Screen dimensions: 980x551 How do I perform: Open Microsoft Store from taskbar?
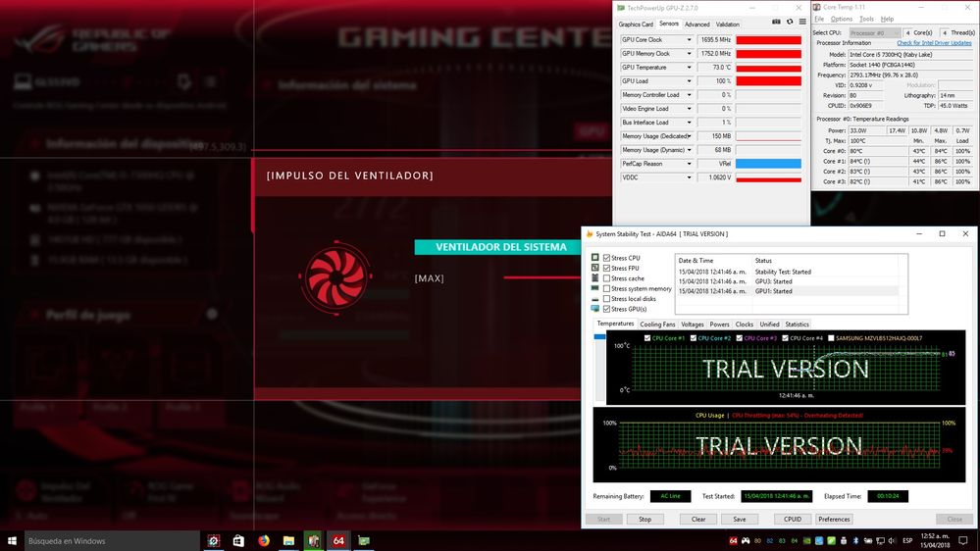coord(238,541)
